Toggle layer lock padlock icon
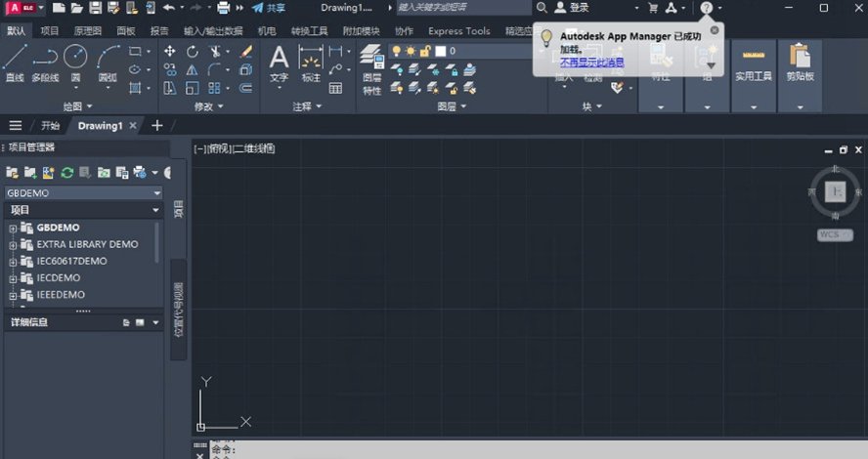 (x=424, y=51)
